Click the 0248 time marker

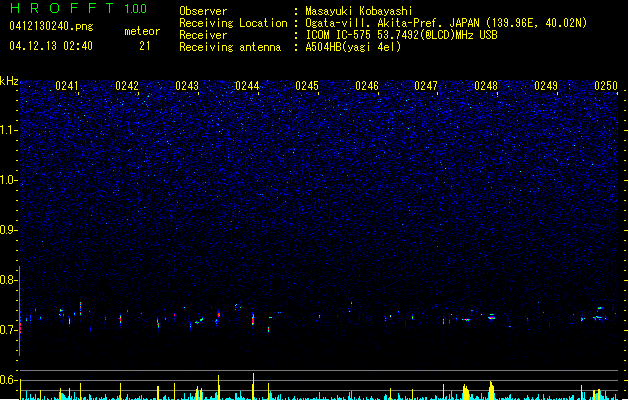[486, 86]
